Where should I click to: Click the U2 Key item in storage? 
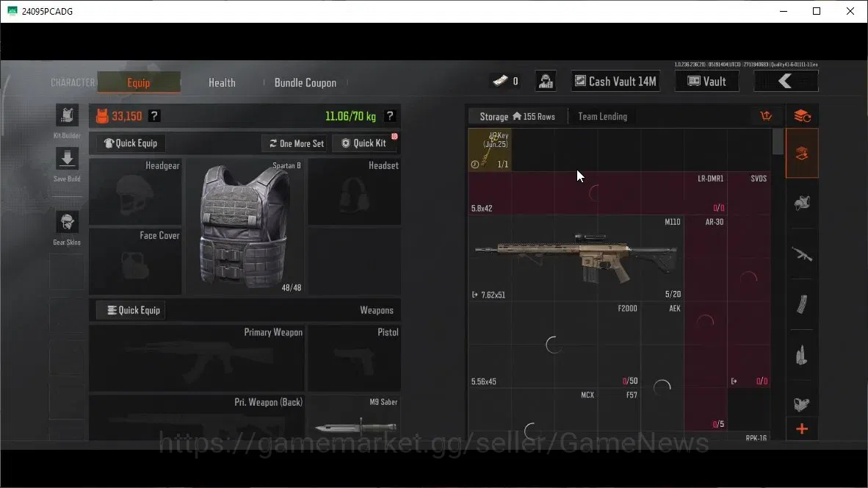490,149
